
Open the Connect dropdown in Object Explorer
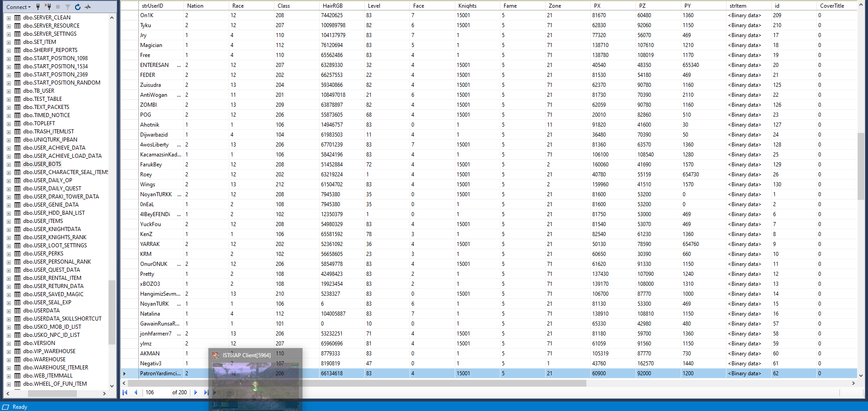19,7
